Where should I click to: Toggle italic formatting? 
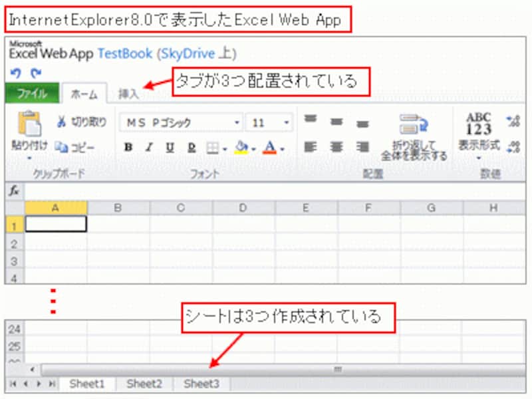[x=149, y=147]
